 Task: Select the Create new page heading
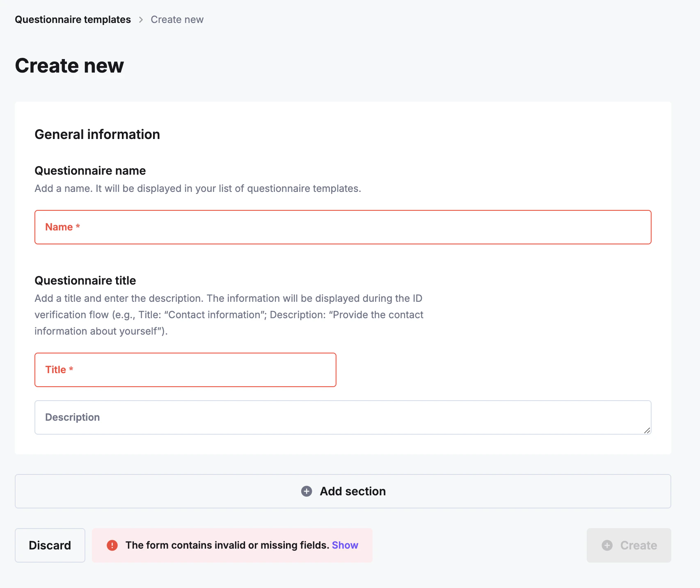69,66
